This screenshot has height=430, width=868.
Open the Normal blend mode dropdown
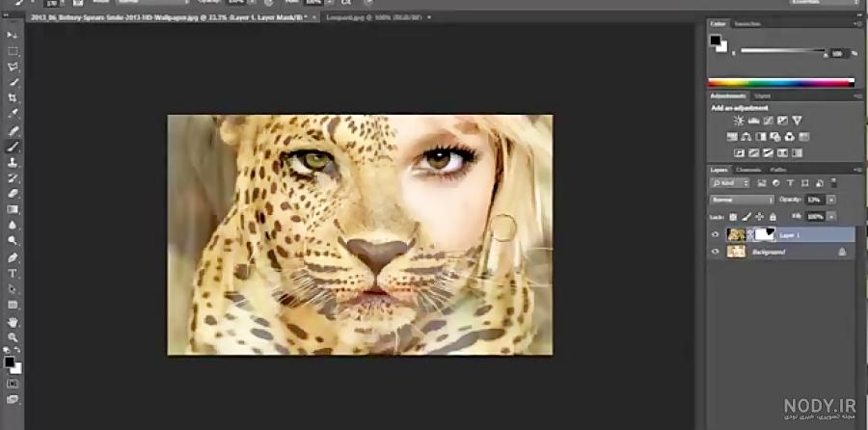point(742,200)
